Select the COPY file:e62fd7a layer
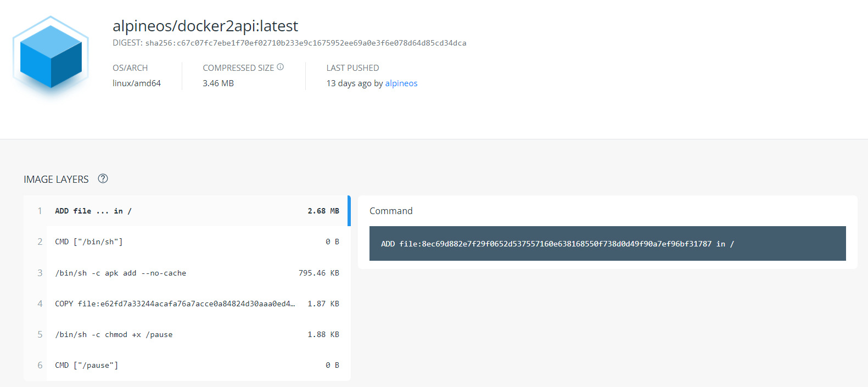Image resolution: width=868 pixels, height=387 pixels. 187,304
